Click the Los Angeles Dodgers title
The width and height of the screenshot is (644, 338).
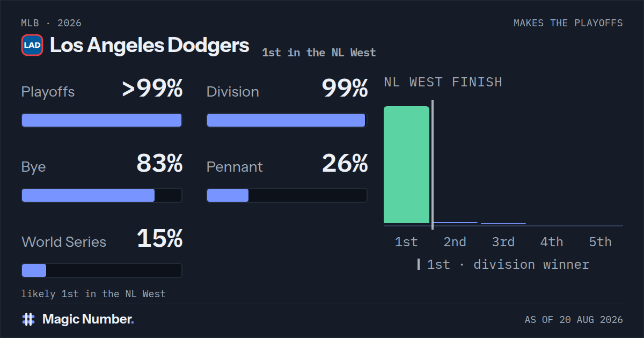tap(150, 45)
